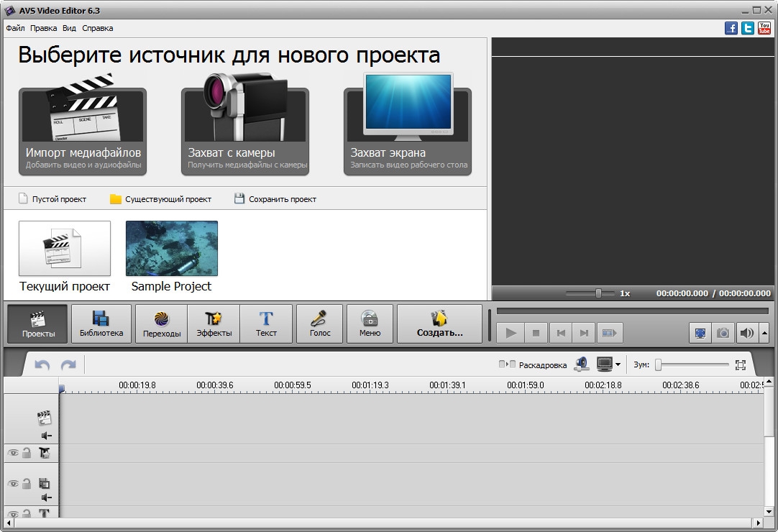Screen dimensions: 778x532
Task: Open the monitor aspect dropdown arrow
Action: click(x=618, y=364)
